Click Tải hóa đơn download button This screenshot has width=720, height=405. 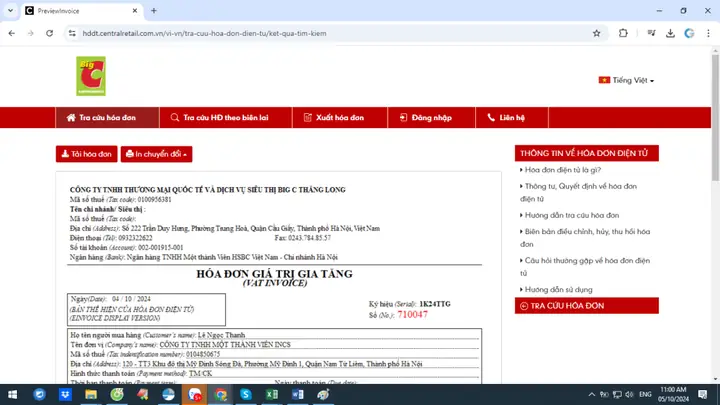pos(87,154)
